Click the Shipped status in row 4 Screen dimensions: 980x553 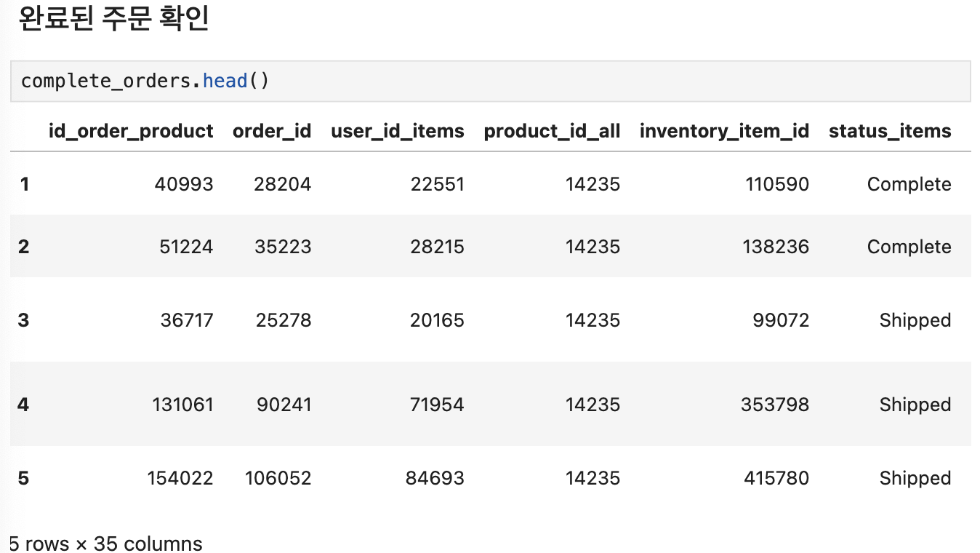pyautogui.click(x=915, y=405)
